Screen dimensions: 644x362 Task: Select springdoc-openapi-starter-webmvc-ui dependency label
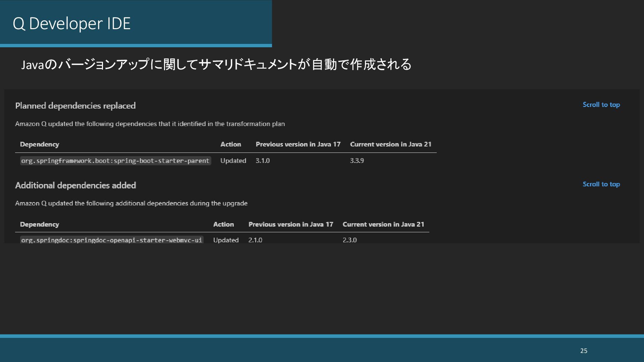point(112,240)
